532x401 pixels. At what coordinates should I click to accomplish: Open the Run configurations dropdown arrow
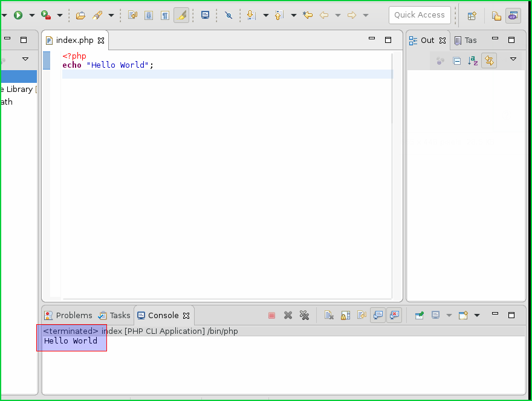coord(32,15)
